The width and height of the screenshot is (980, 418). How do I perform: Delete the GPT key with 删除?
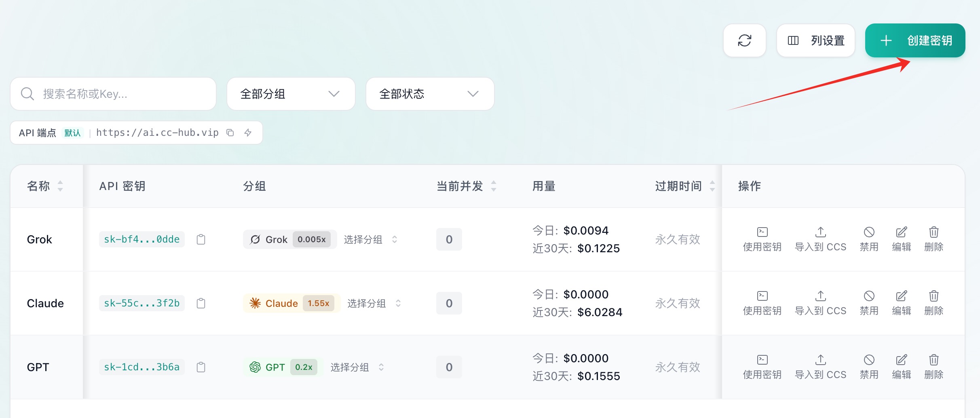934,367
